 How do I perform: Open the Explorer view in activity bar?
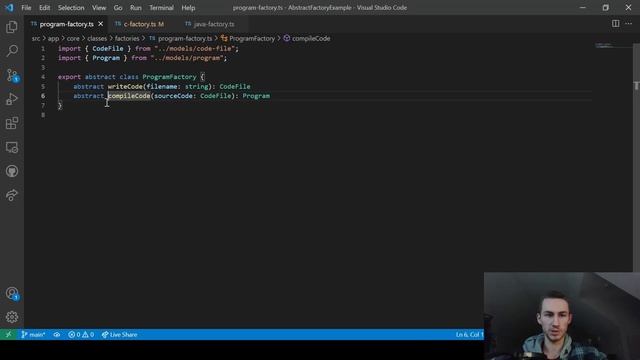click(x=12, y=27)
